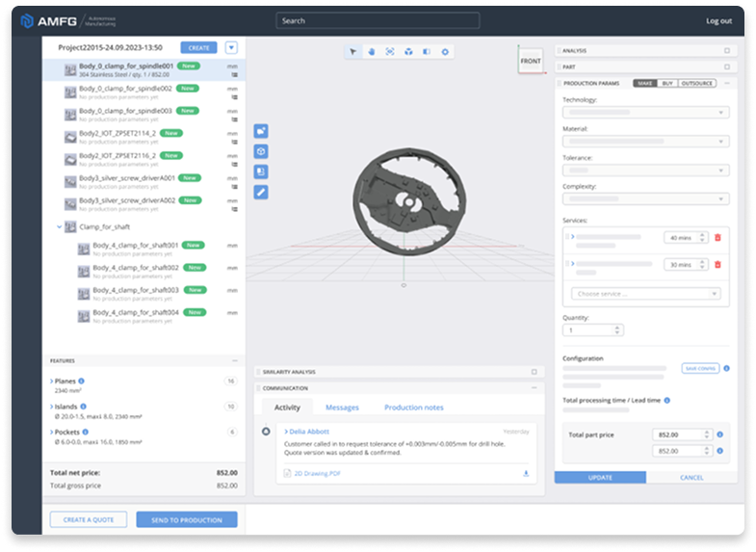Click info icon next to Planes
This screenshot has height=552, width=756.
click(81, 381)
